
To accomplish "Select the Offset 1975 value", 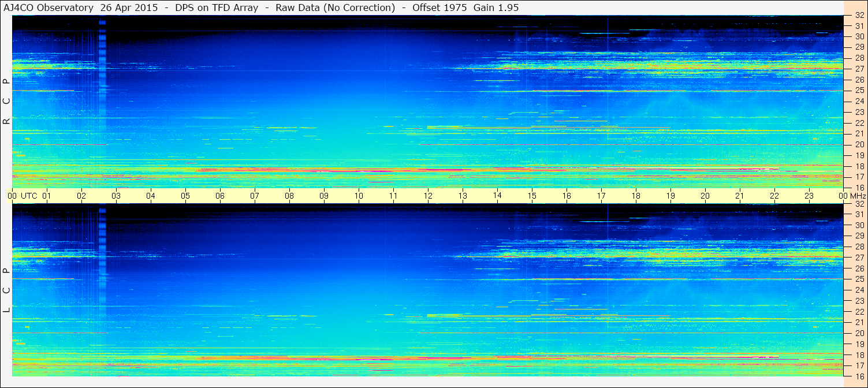I will (x=439, y=8).
